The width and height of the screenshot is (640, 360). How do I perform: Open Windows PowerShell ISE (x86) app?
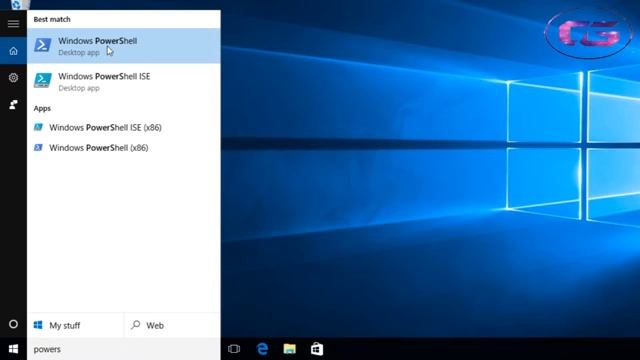pyautogui.click(x=124, y=127)
